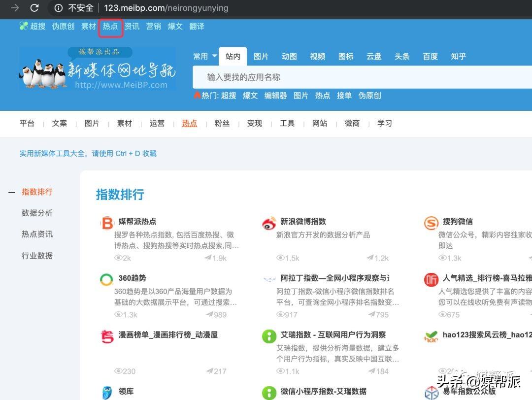Screen dimensions: 532x400
Task: Switch to the 图片 search tab
Action: pyautogui.click(x=261, y=56)
